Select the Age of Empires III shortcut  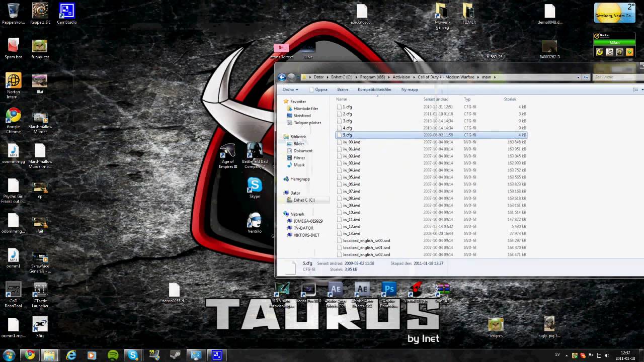pyautogui.click(x=228, y=156)
